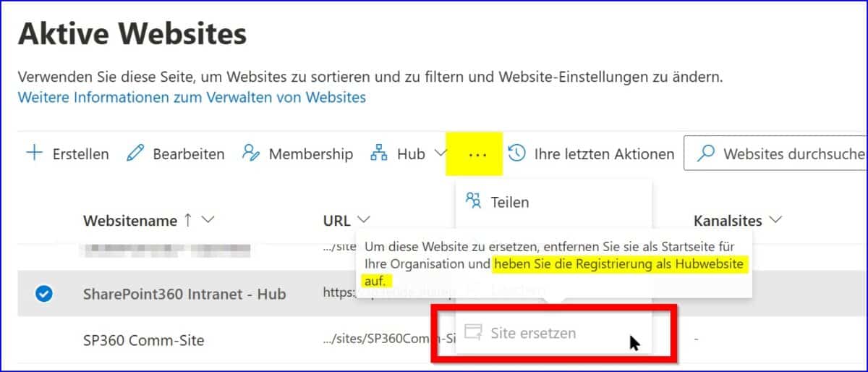The height and width of the screenshot is (372, 868).
Task: Uncheck the SharePoint360 Intranet - Hub row checkbox
Action: [43, 294]
